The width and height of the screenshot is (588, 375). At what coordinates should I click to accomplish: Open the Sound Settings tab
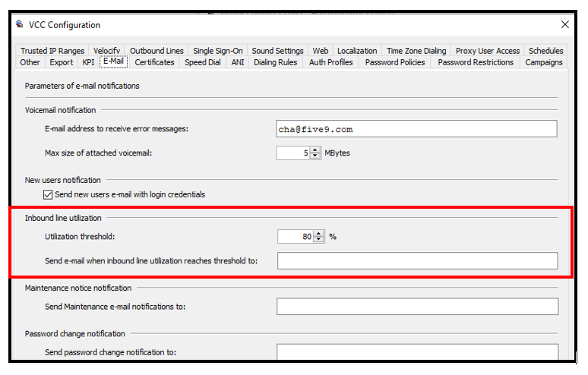tap(277, 51)
